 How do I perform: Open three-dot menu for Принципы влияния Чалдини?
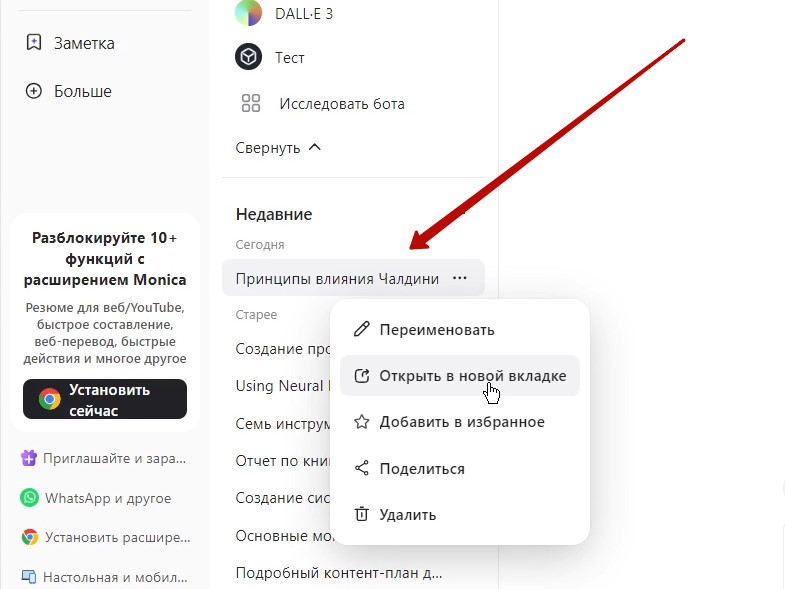coord(459,279)
